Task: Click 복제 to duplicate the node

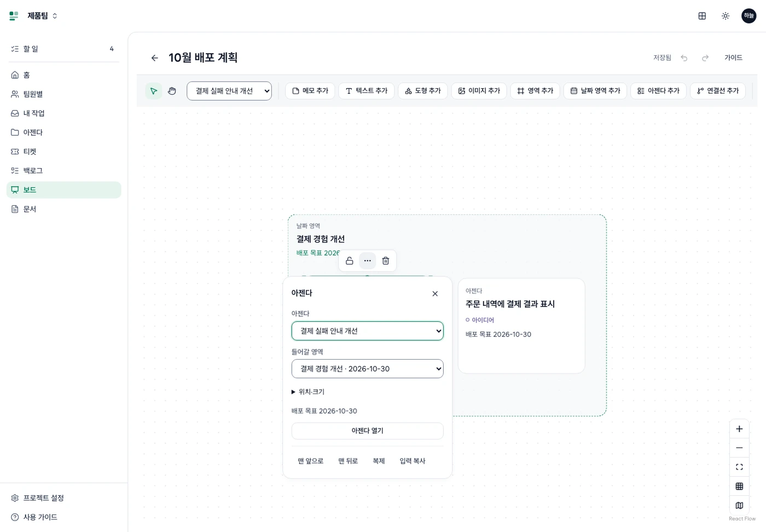Action: (379, 461)
